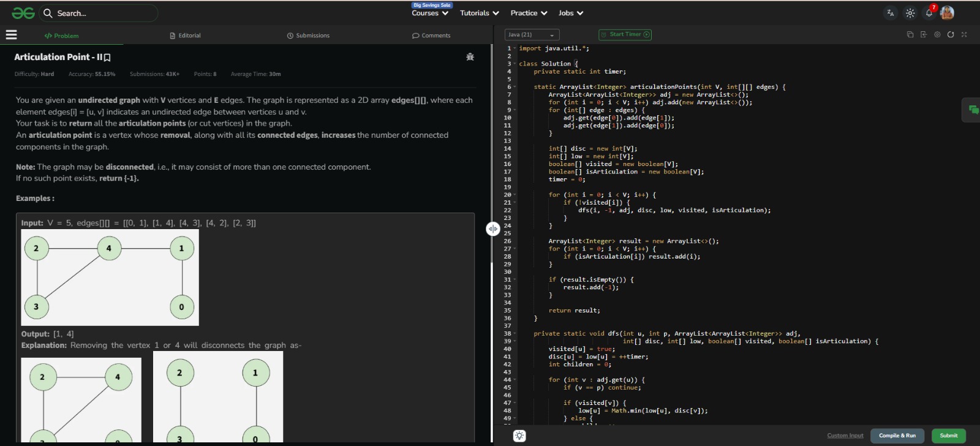Open the Submissions tab
980x446 pixels.
point(308,36)
